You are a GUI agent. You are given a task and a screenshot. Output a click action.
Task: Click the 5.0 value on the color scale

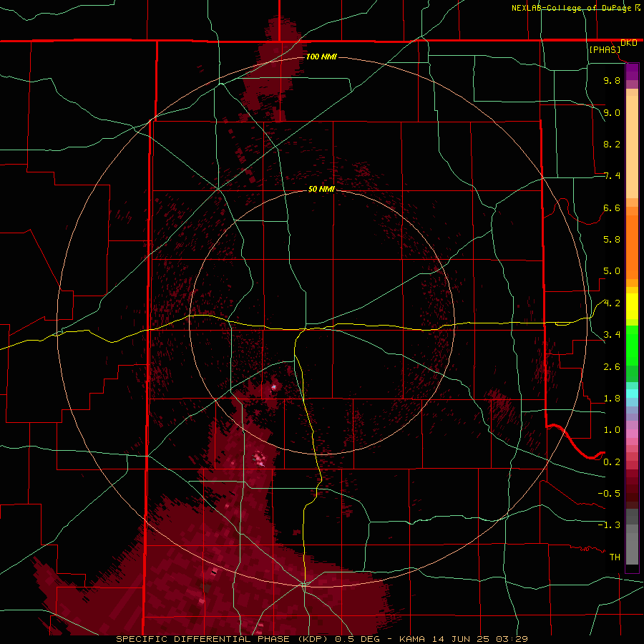click(x=612, y=271)
